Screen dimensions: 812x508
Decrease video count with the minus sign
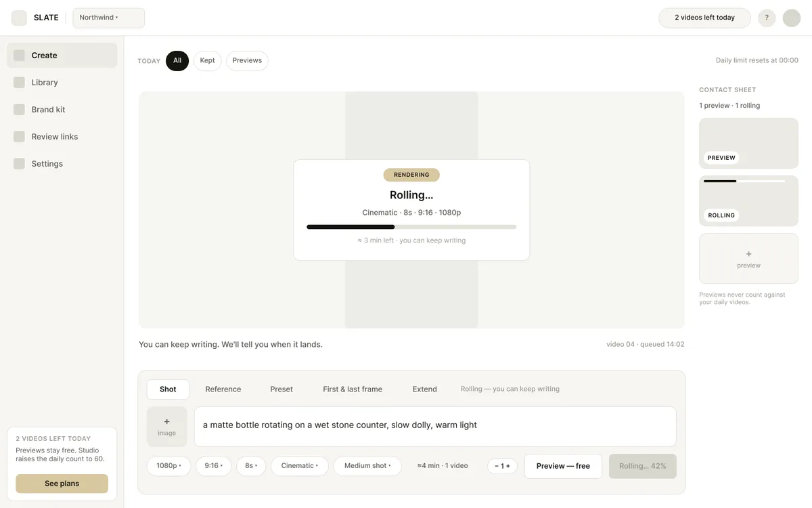tap(497, 466)
